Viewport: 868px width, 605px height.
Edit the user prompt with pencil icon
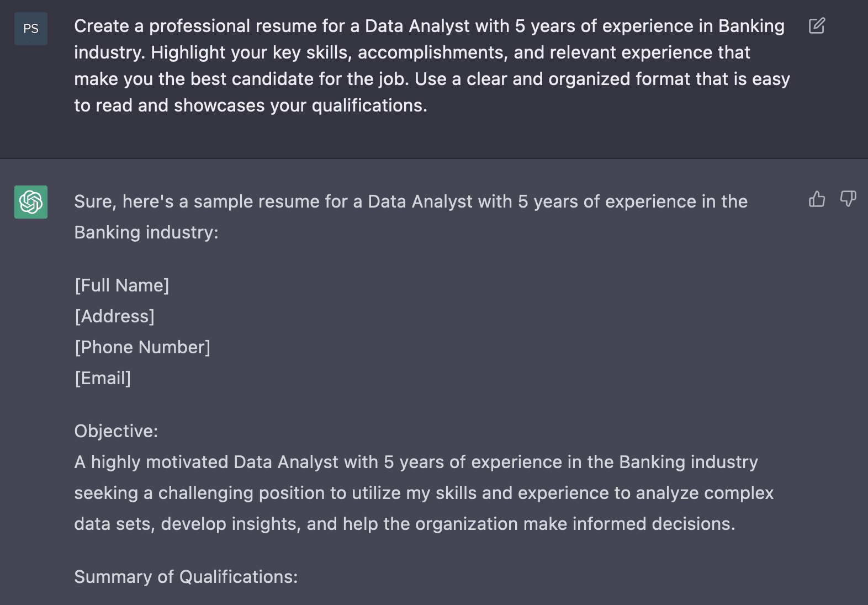pyautogui.click(x=817, y=25)
